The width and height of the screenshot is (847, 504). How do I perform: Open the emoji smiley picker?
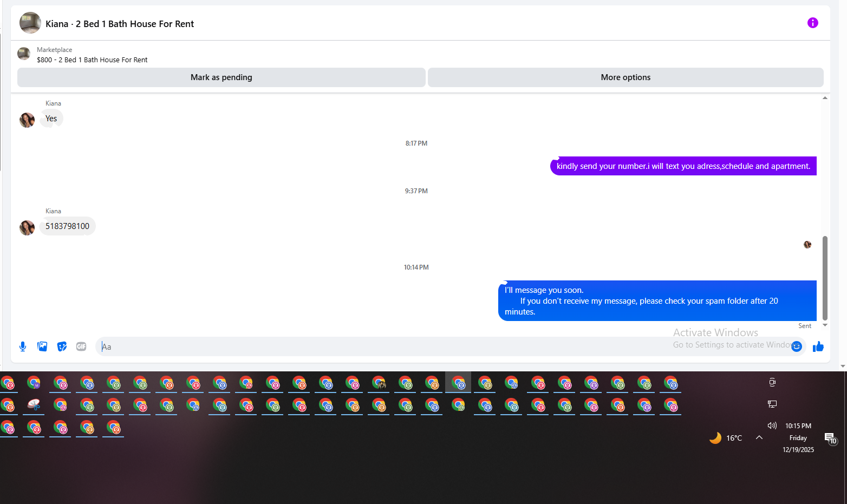797,346
